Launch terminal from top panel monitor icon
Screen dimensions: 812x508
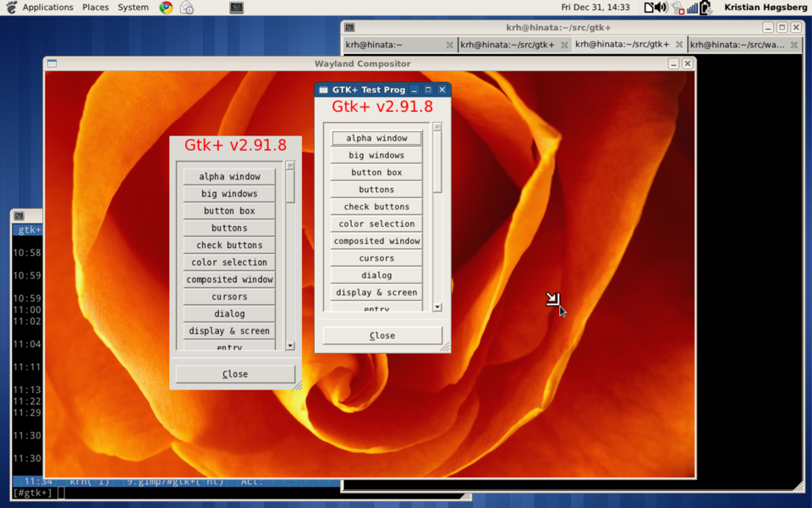[237, 8]
